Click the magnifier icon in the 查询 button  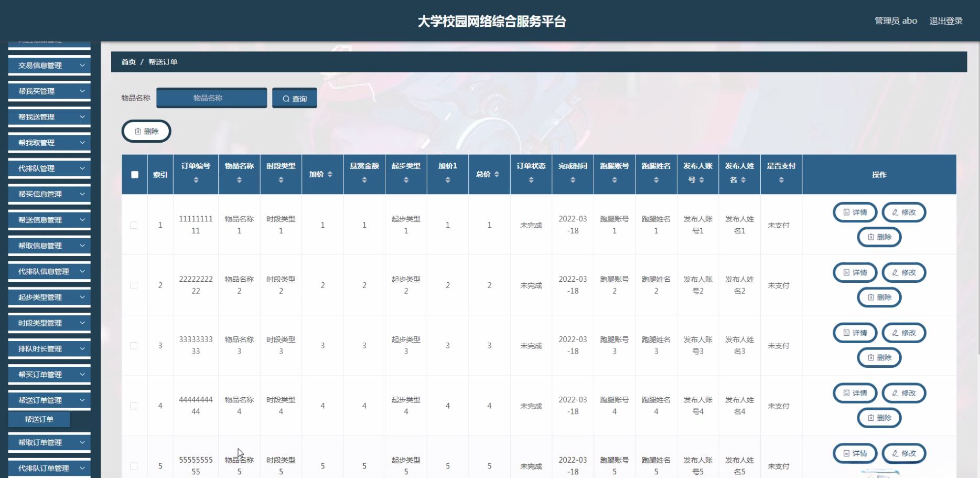point(286,98)
